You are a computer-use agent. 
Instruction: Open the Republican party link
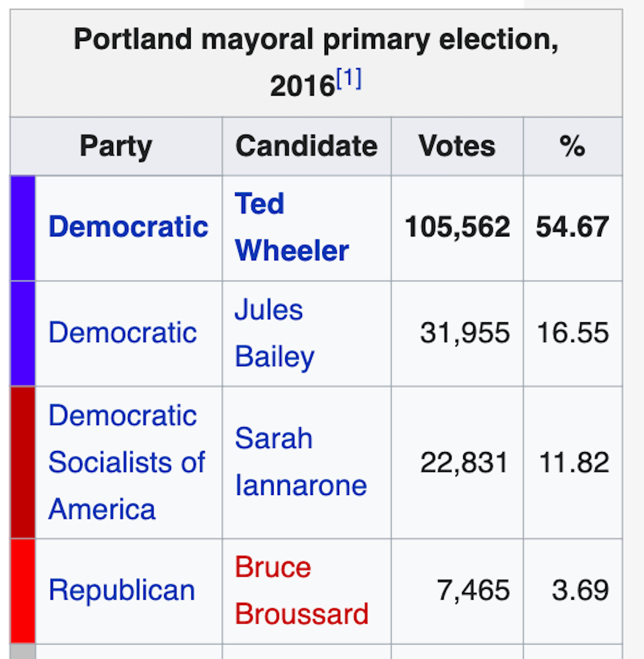coord(122,591)
